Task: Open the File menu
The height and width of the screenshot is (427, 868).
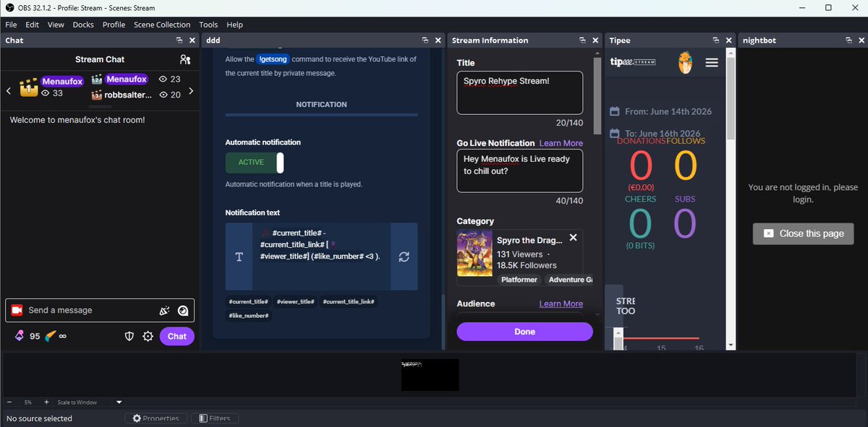Action: pyautogui.click(x=11, y=25)
